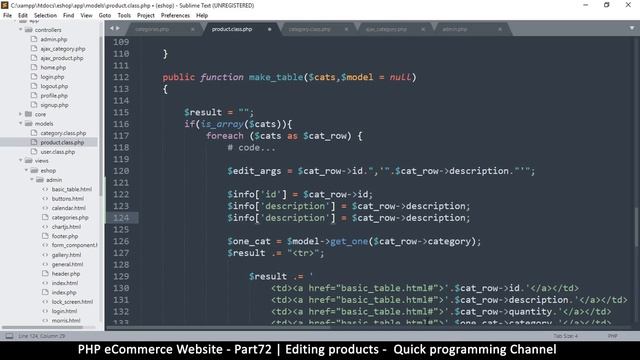Screen dimensions: 640x360
Task: Open the PHP syntax selector in status bar
Action: [612, 336]
